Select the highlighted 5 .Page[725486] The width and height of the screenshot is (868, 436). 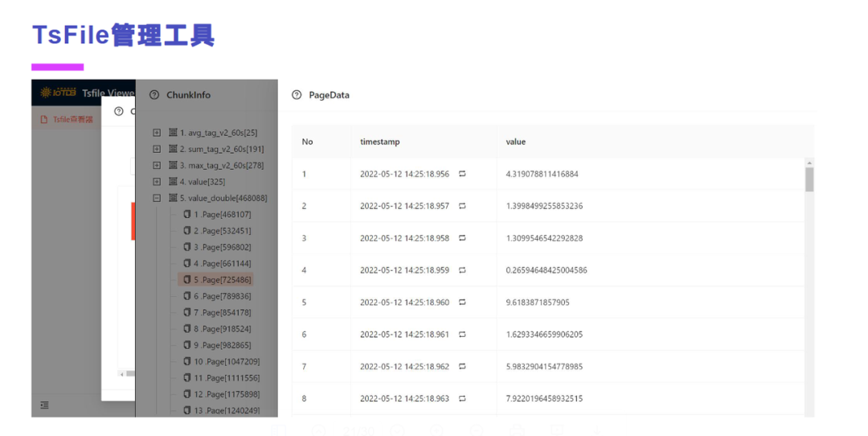click(217, 280)
